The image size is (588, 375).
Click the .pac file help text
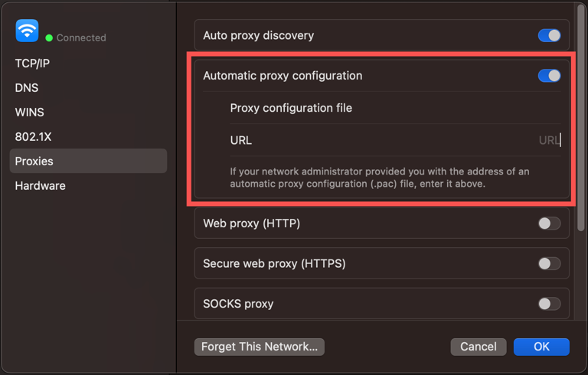pyautogui.click(x=380, y=178)
